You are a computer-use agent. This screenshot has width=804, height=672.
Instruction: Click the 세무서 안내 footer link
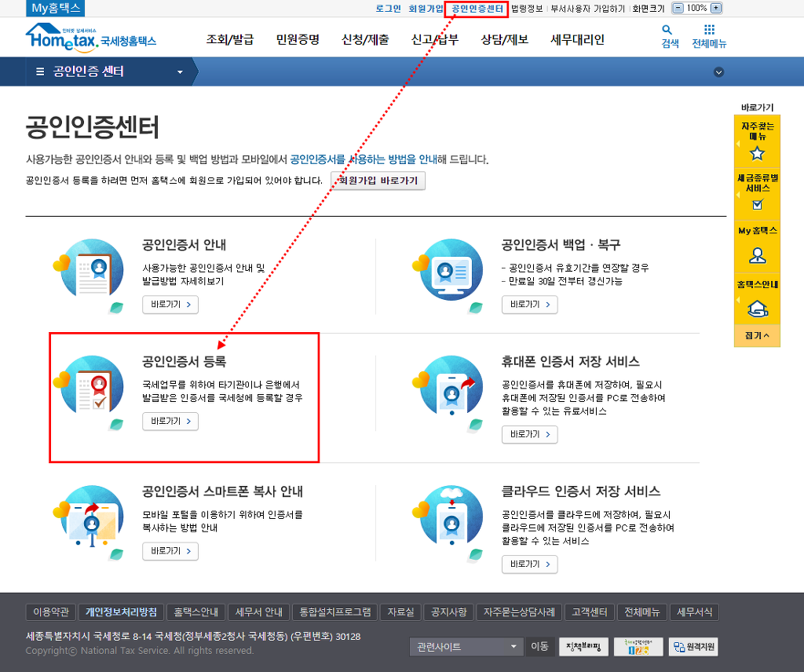coord(259,612)
